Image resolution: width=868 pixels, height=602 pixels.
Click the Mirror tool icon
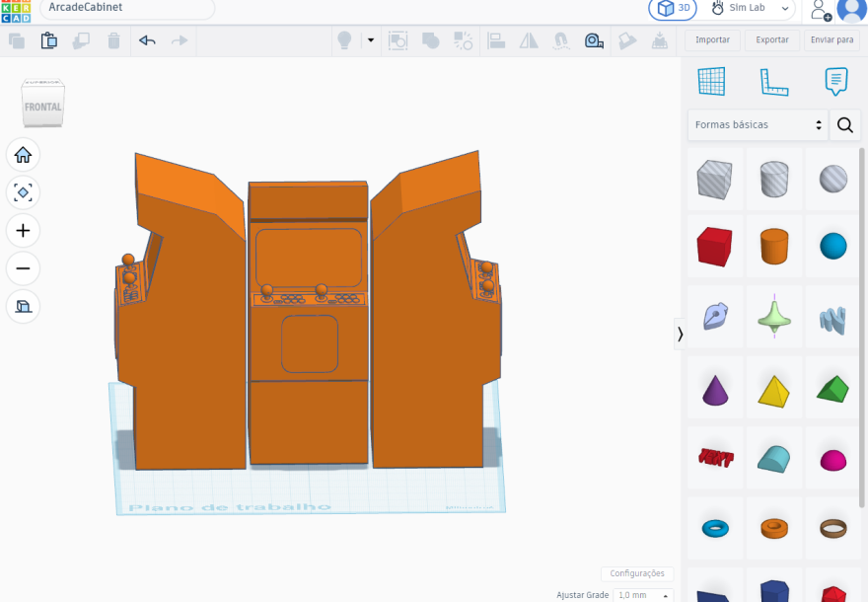[x=529, y=41]
